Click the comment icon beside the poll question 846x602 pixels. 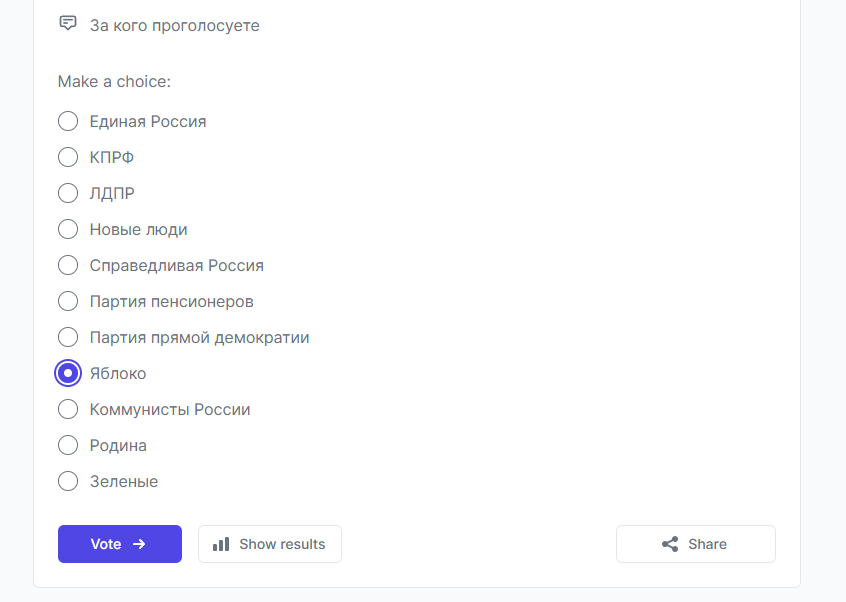tap(67, 23)
